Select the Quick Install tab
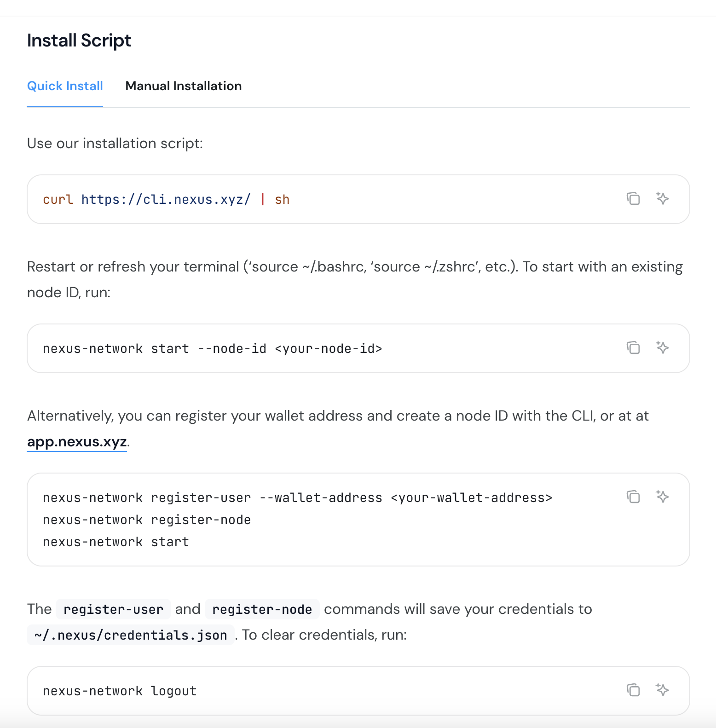 65,86
